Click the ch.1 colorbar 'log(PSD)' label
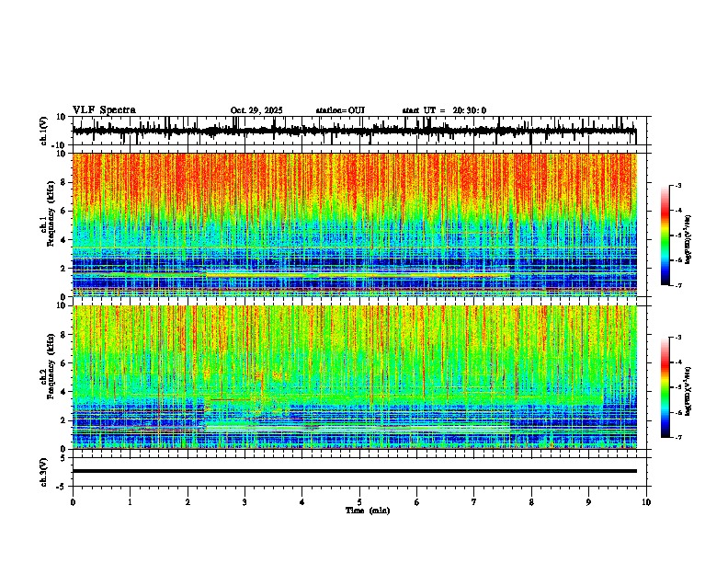728x563 pixels. pyautogui.click(x=688, y=239)
